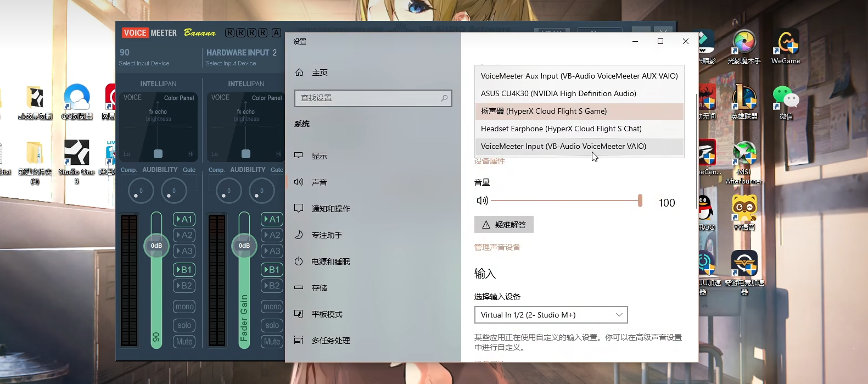Open the 英雄联盟 desktop shortcut
The height and width of the screenshot is (384, 868).
click(x=744, y=102)
